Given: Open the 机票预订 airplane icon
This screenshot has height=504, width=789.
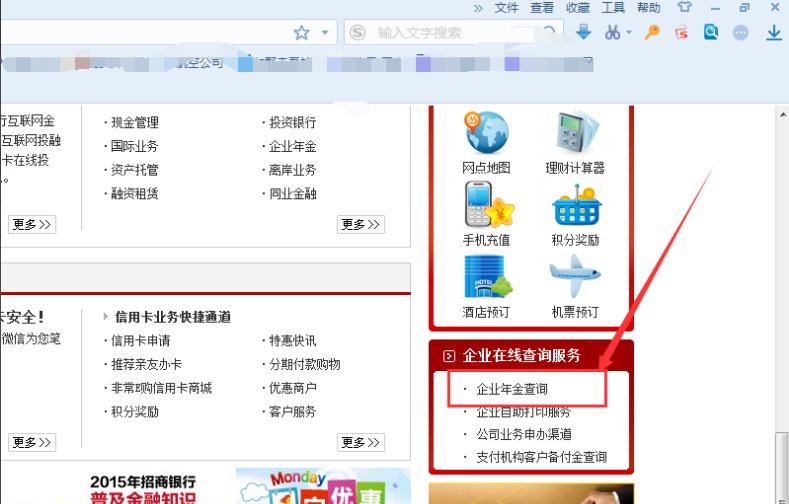Looking at the screenshot, I should (575, 276).
